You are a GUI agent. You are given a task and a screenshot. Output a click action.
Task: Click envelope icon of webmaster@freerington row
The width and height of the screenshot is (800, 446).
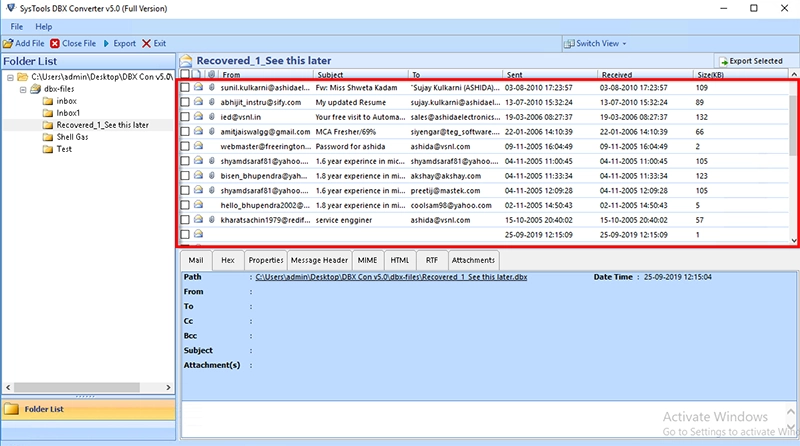tap(198, 146)
